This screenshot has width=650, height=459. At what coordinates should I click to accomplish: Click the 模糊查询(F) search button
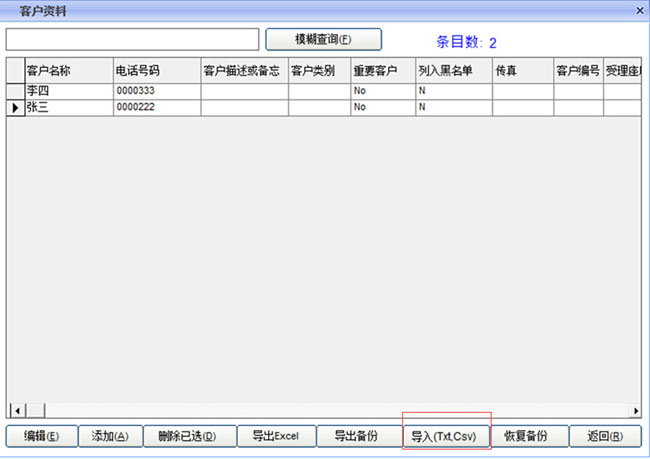coord(323,39)
